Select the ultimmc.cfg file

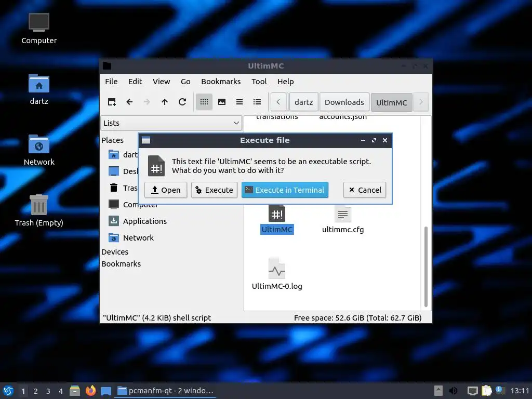[x=343, y=220]
